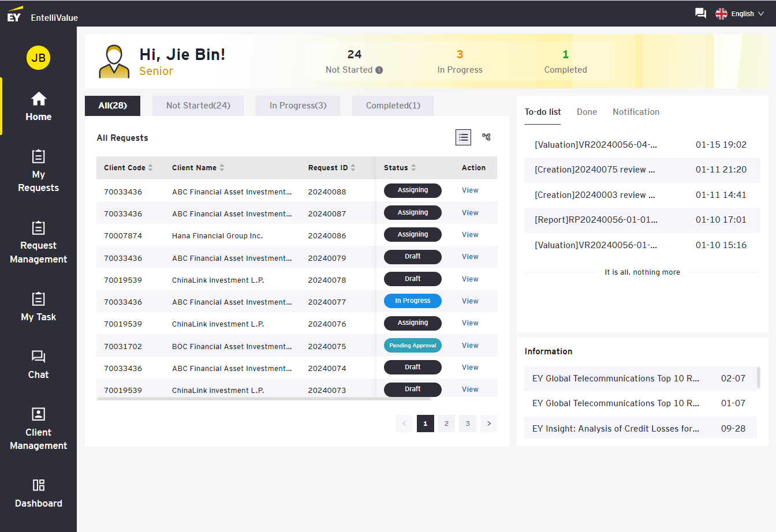Open EY Global Telecommunications article dated 02-07
This screenshot has width=776, height=532.
640,379
